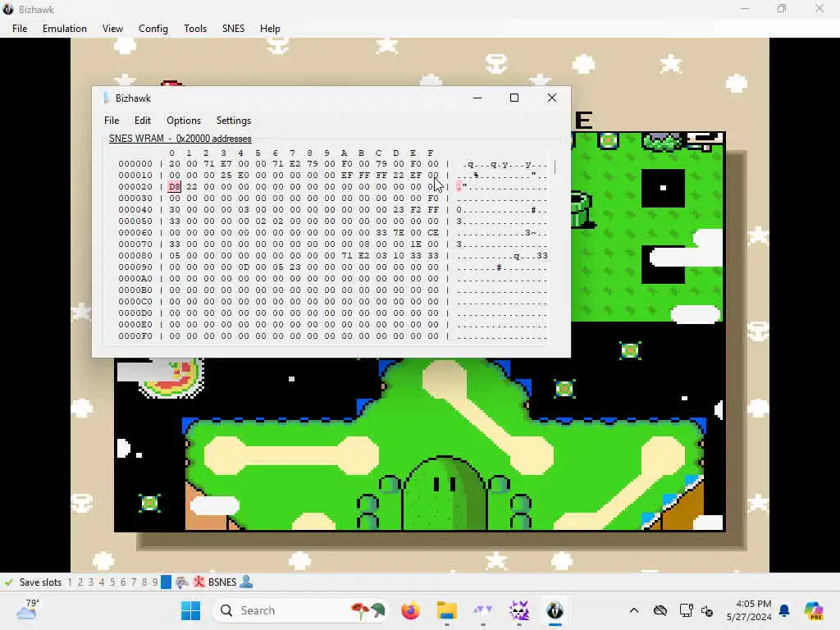This screenshot has height=630, width=840.
Task: Select save slot 4
Action: (x=102, y=582)
